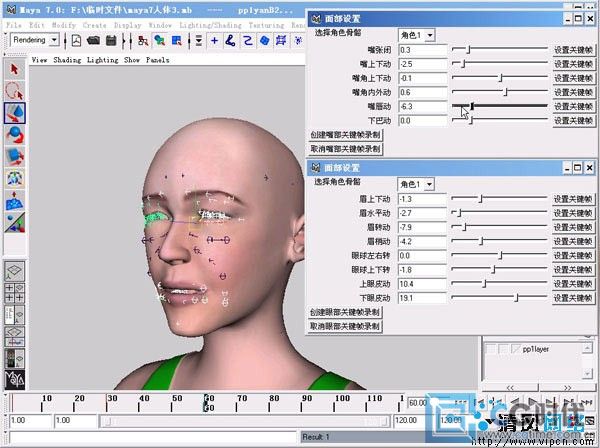Select the Lasso tool

(15, 91)
